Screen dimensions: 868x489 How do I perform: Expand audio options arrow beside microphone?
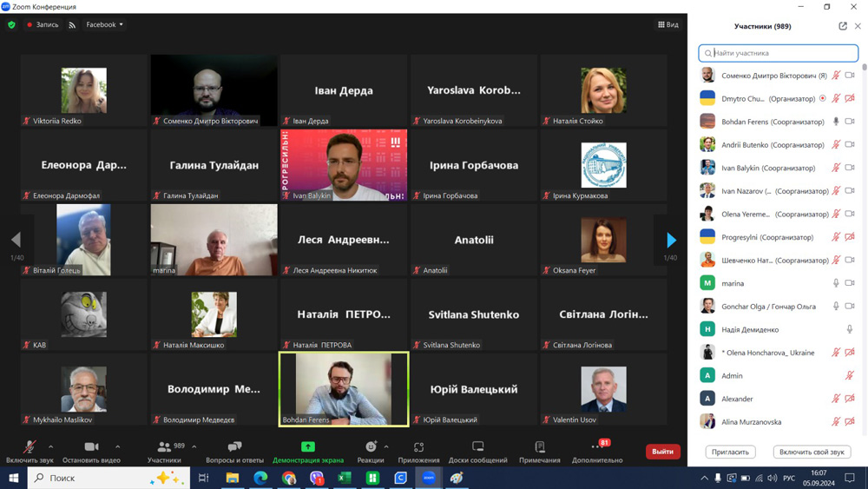[x=51, y=446]
